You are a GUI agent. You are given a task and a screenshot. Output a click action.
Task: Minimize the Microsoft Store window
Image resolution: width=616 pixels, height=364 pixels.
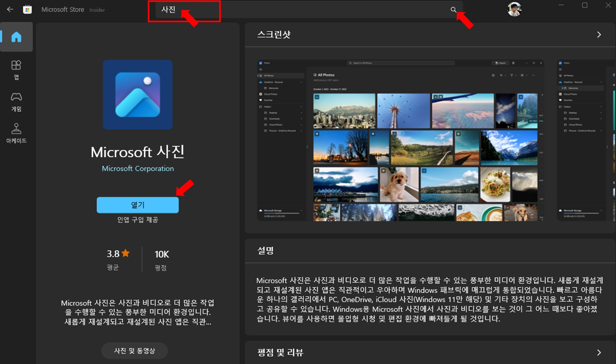click(561, 5)
